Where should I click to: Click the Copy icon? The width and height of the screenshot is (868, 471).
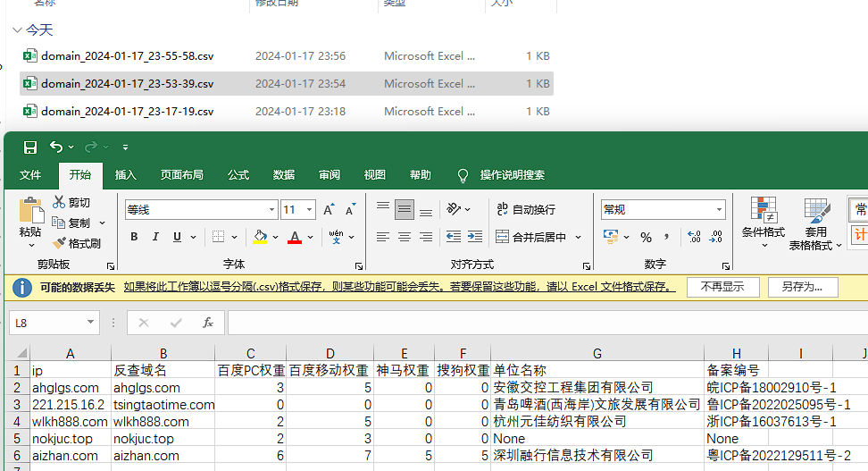click(x=59, y=223)
